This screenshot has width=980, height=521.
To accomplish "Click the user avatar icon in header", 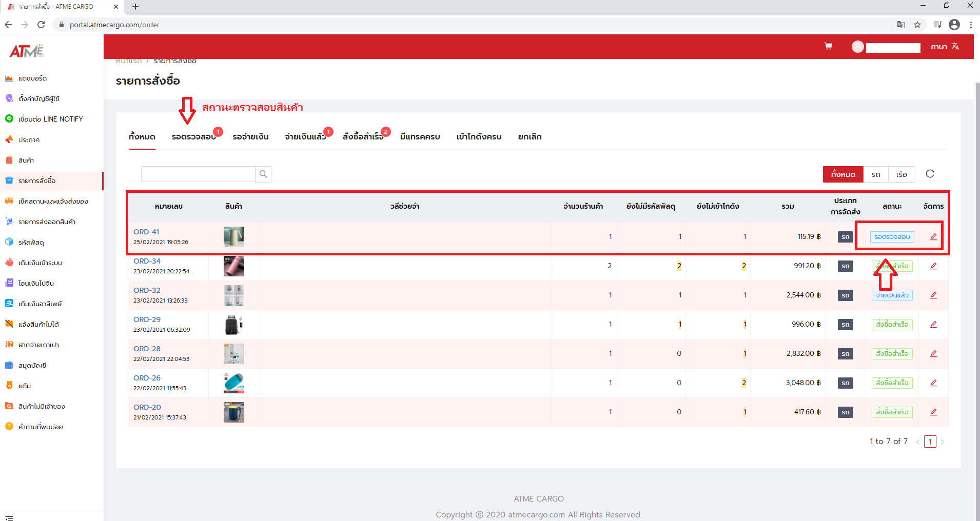I will [x=857, y=47].
